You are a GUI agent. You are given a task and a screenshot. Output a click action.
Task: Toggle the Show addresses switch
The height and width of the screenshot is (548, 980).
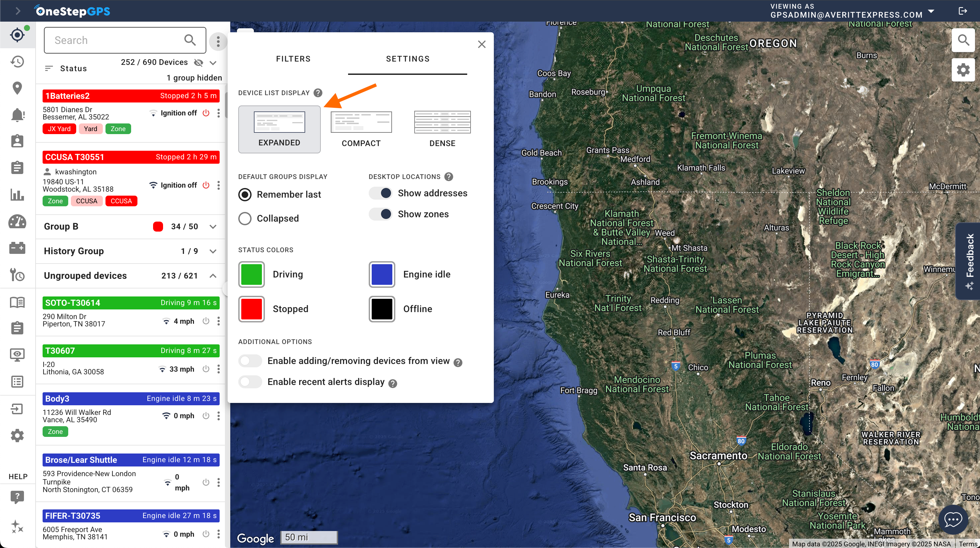380,193
